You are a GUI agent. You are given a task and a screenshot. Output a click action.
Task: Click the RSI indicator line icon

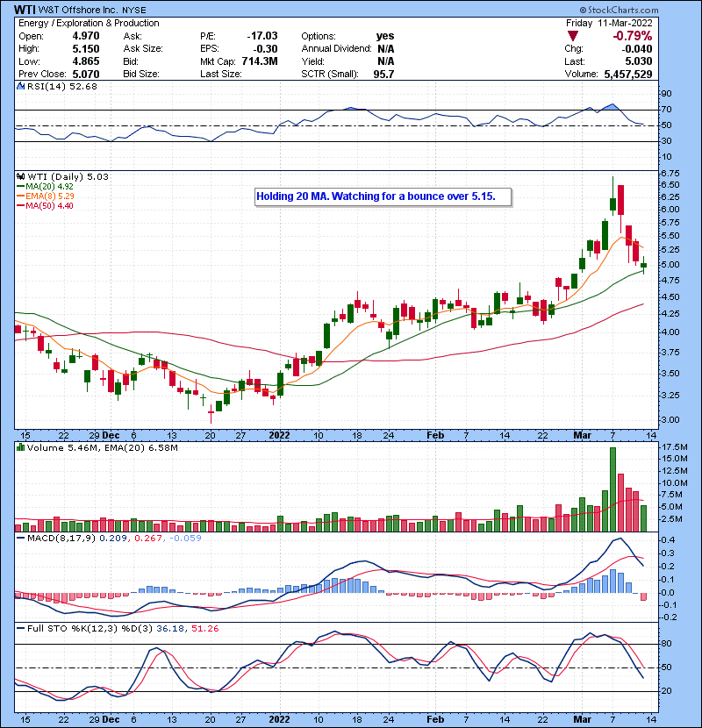click(x=20, y=86)
